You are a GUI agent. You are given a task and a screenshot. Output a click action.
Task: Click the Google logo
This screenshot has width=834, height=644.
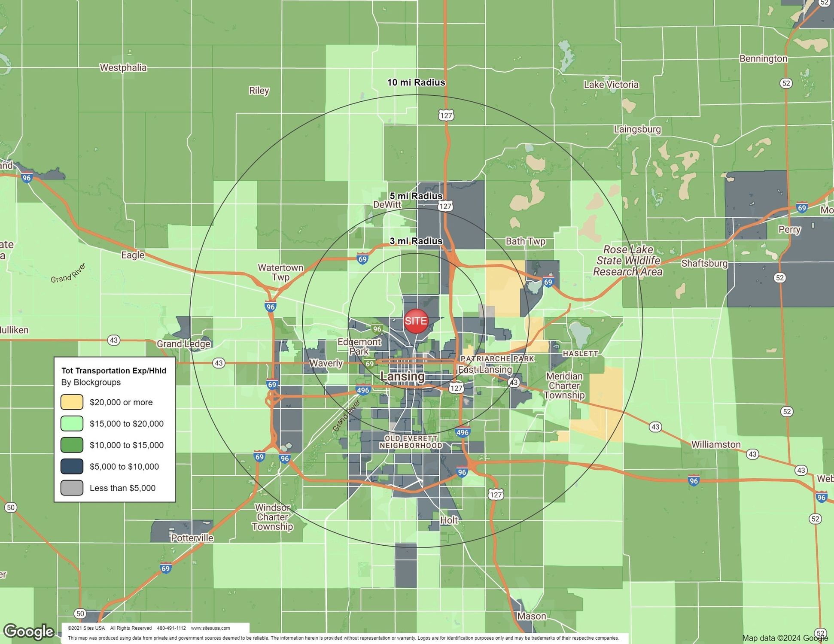pos(28,632)
